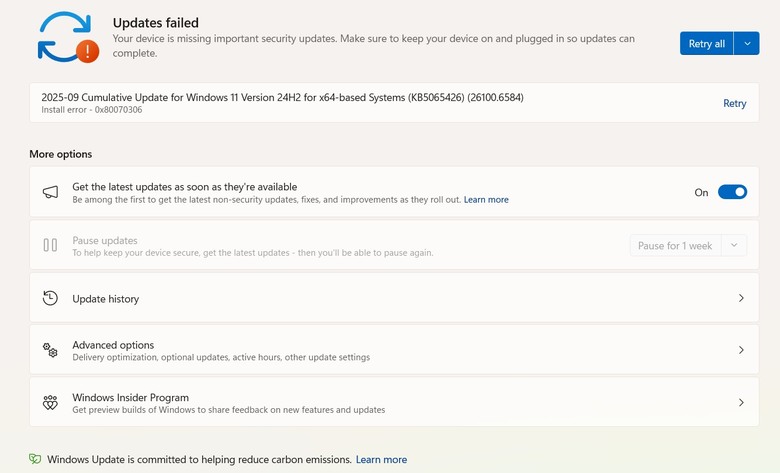The image size is (780, 473).
Task: Click the Delivery optimization description text
Action: pyautogui.click(x=221, y=357)
